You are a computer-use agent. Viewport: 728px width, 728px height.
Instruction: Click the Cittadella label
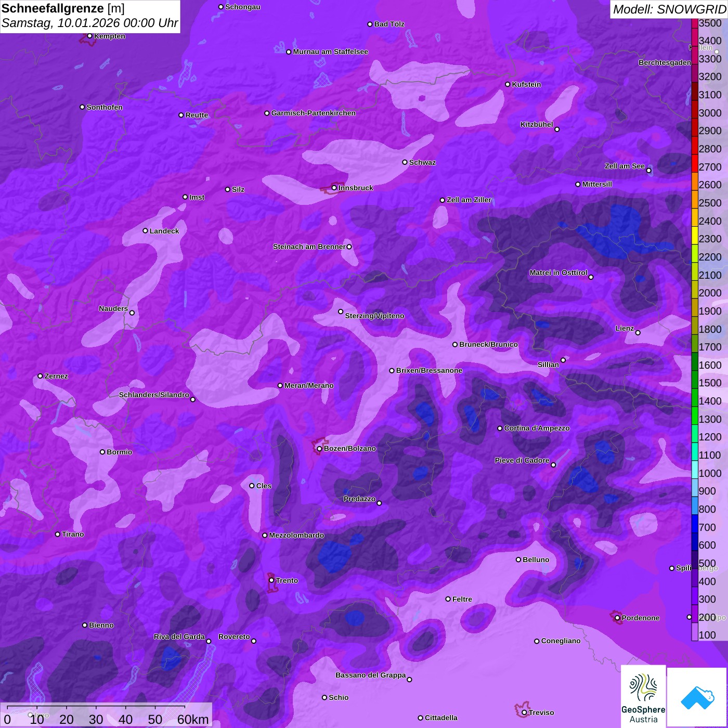point(441,718)
